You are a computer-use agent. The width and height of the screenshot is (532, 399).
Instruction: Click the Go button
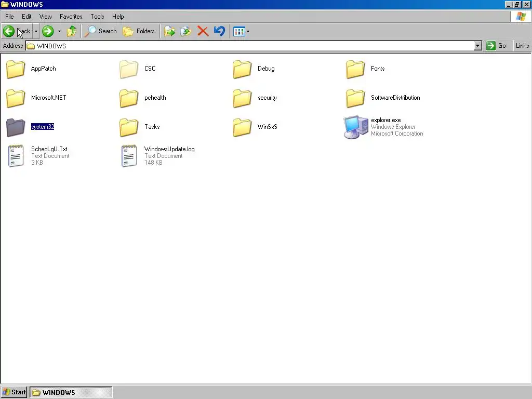pos(496,46)
